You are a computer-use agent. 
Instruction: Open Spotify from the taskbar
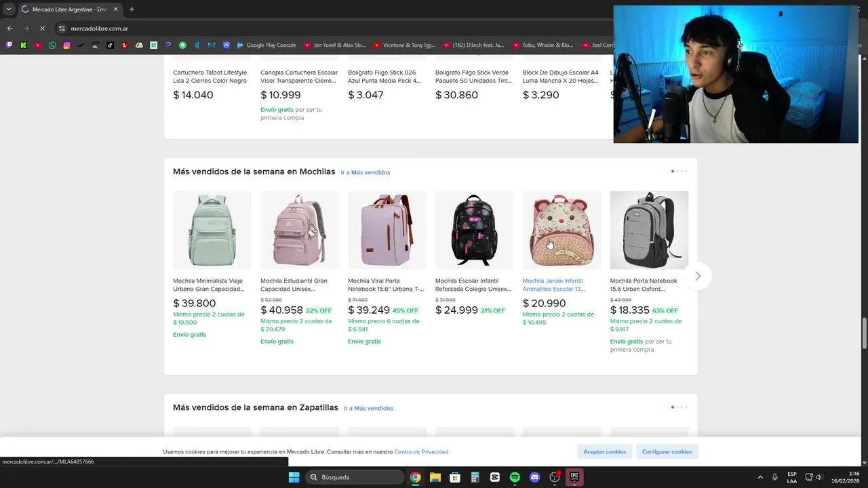tap(515, 477)
